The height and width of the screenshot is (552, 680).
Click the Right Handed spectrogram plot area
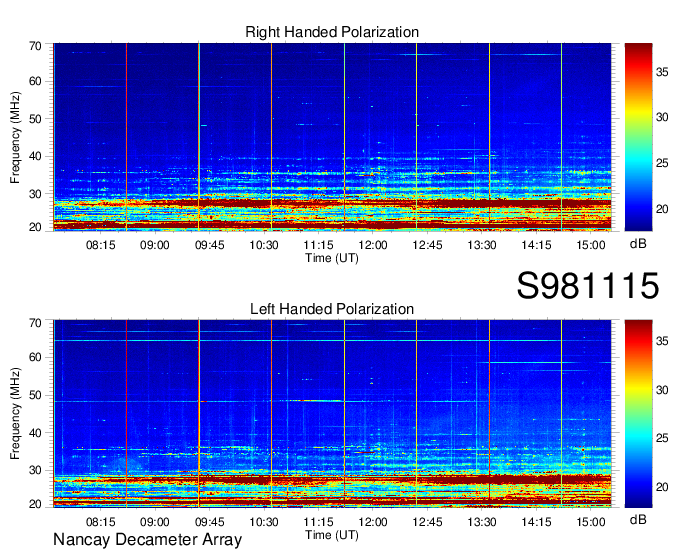point(332,137)
